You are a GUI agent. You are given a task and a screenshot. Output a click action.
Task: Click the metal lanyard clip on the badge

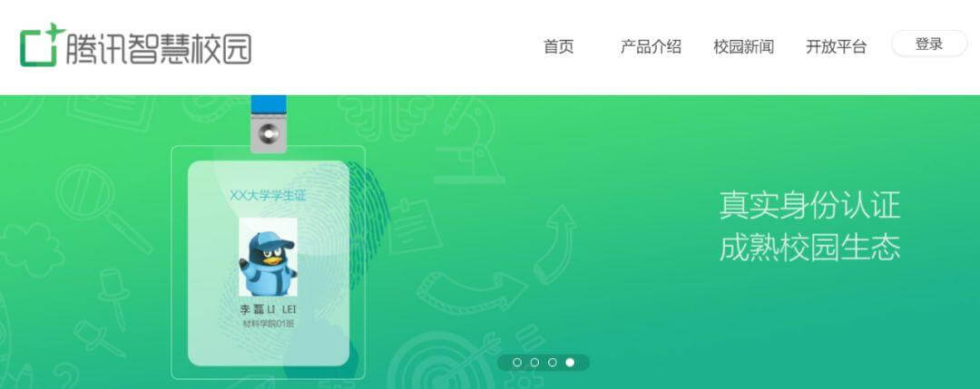pos(268,134)
